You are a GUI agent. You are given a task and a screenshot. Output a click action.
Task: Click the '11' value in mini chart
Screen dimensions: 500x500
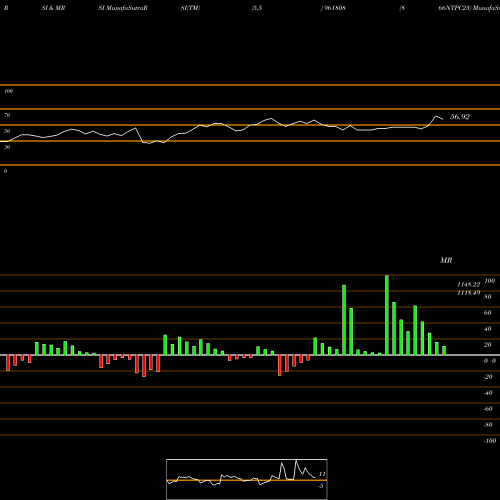322,474
